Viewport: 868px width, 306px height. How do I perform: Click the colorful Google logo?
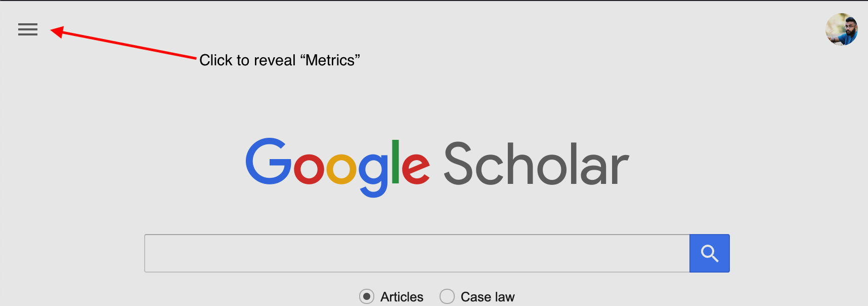(337, 166)
